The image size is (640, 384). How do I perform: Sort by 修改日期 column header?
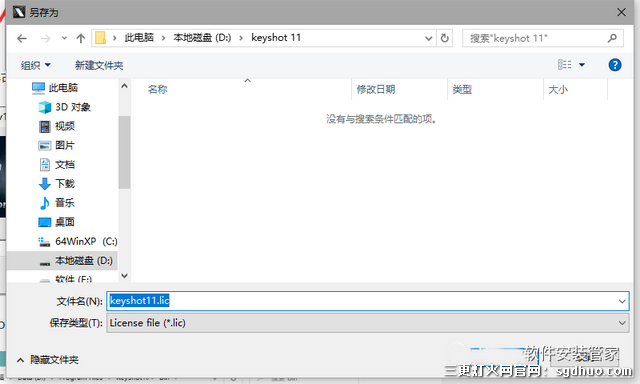(x=376, y=89)
